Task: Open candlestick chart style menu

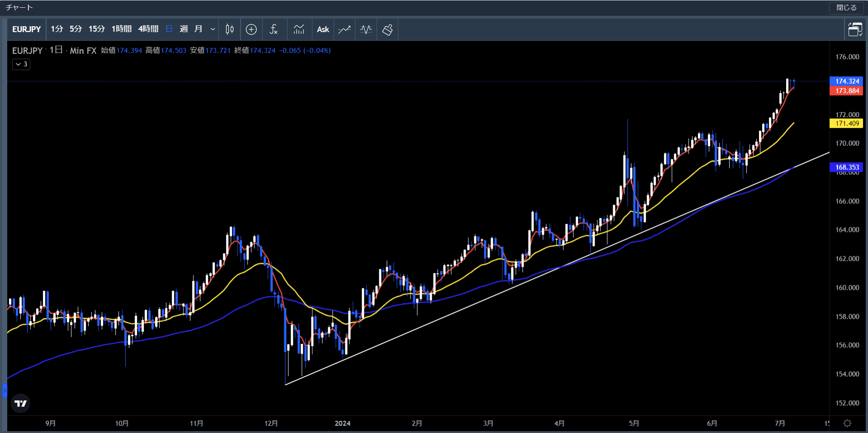Action: (230, 29)
